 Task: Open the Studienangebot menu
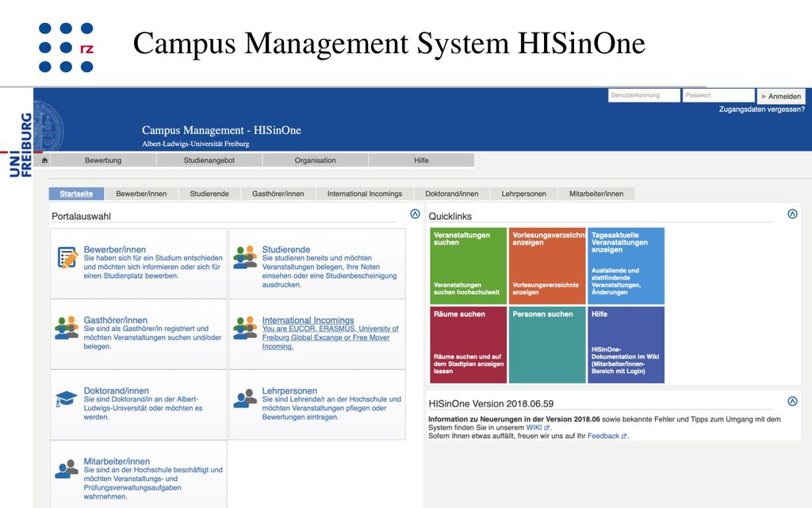[x=209, y=160]
